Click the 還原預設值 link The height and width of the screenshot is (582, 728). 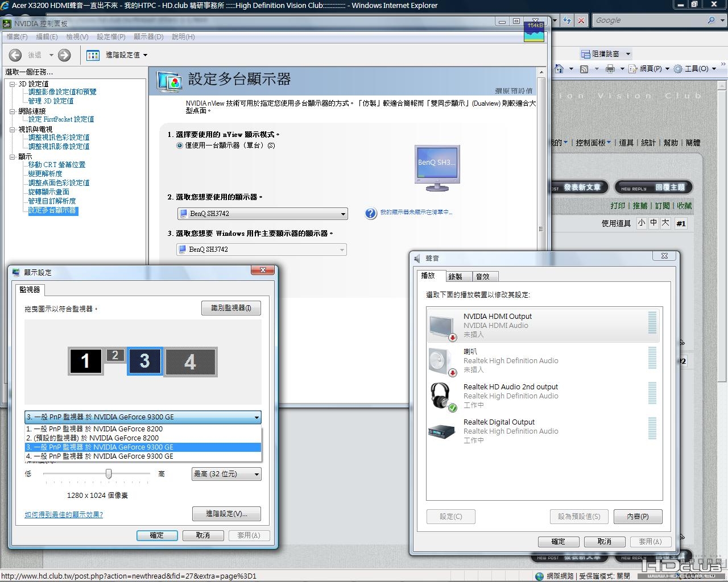[x=514, y=91]
